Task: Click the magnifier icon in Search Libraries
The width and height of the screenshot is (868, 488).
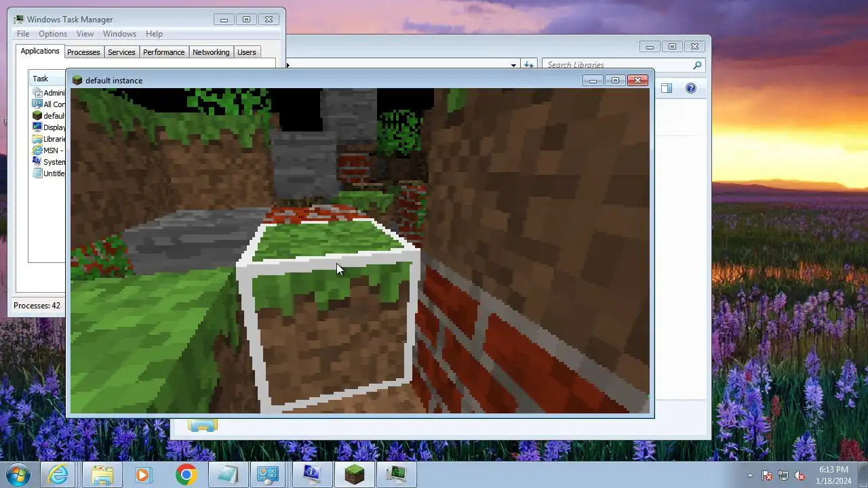Action: click(x=697, y=65)
